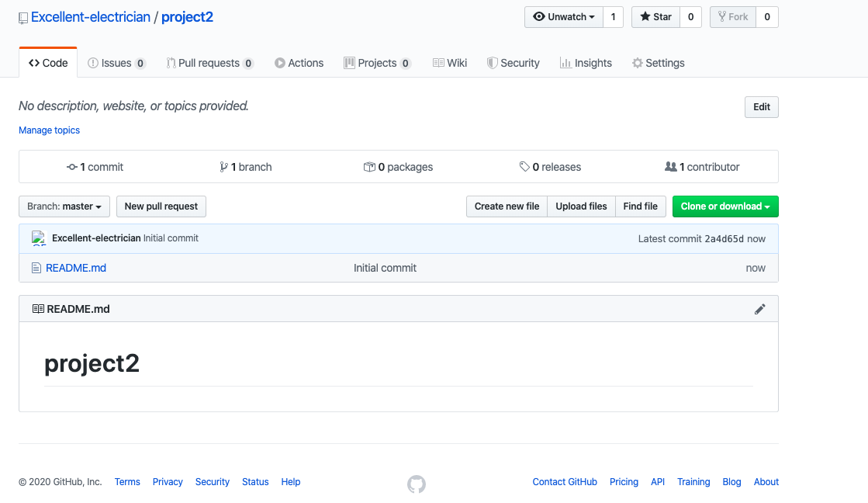Expand the Branch: master dropdown

[64, 206]
